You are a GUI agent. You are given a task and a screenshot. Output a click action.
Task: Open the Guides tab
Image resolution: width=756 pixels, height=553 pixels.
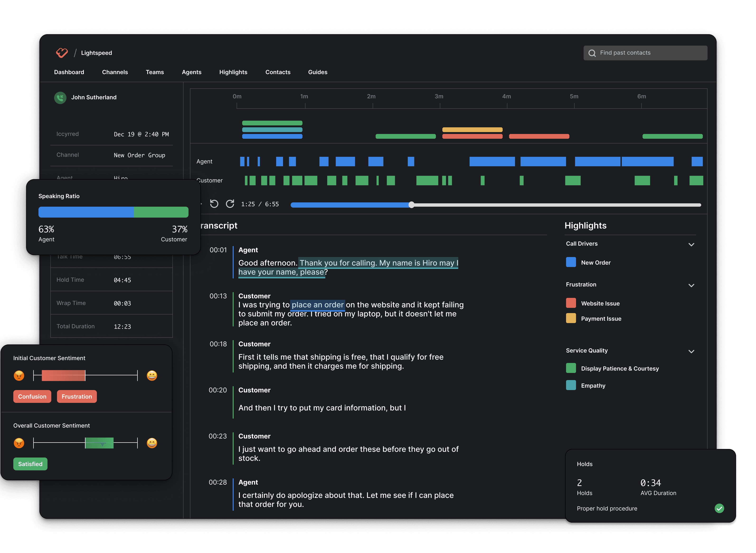[x=317, y=72]
